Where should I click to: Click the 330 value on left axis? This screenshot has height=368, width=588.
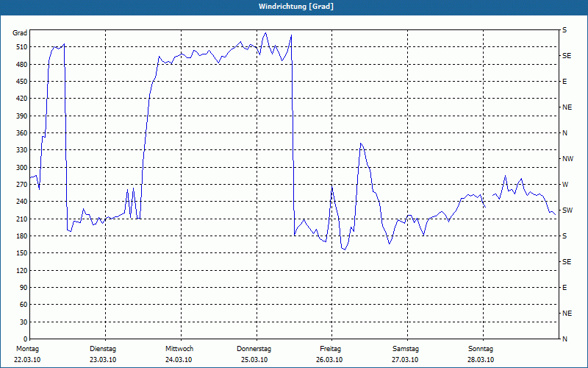[21, 150]
